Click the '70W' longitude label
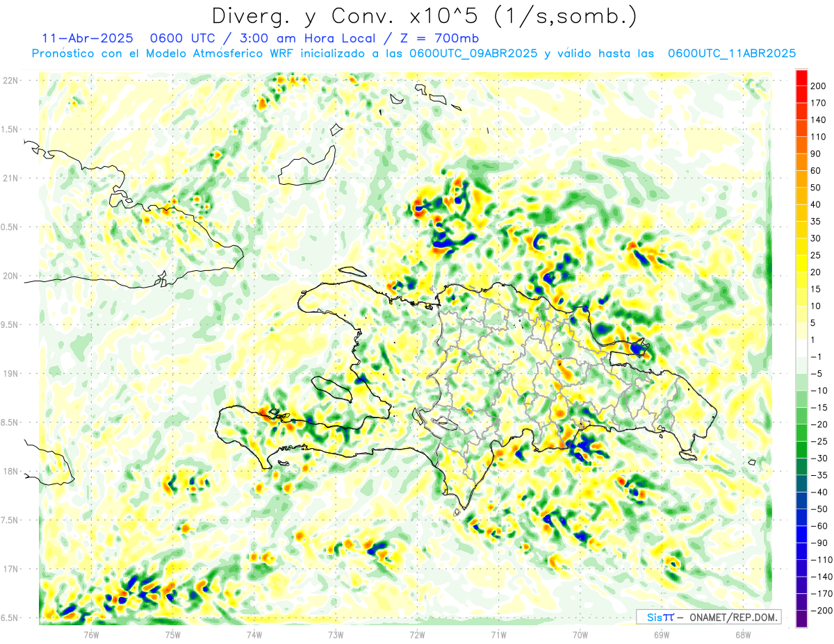The image size is (834, 644). (x=580, y=634)
